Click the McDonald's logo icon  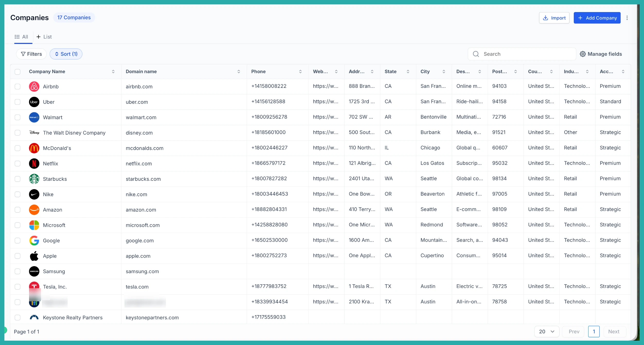tap(34, 148)
